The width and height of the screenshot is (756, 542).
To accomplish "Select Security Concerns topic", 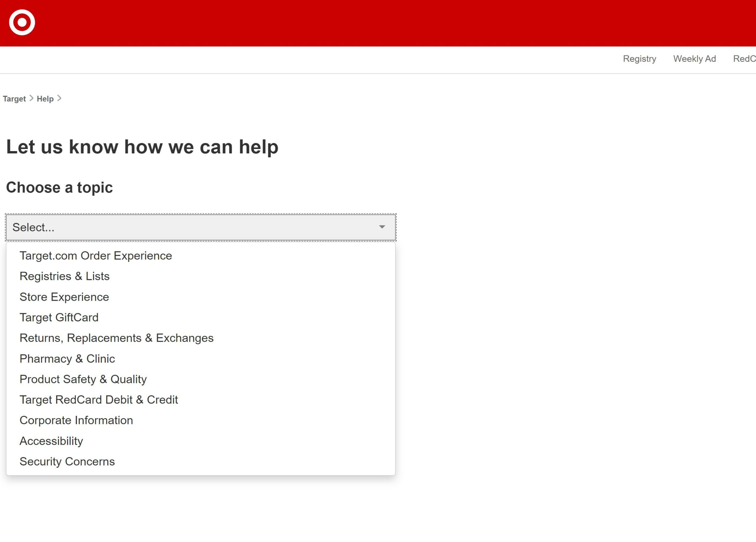I will (x=201, y=462).
